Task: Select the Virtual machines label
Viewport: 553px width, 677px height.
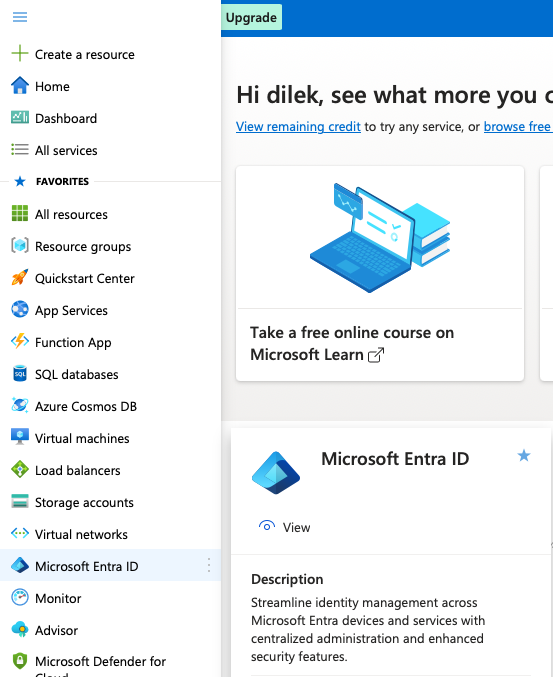Action: [82, 439]
